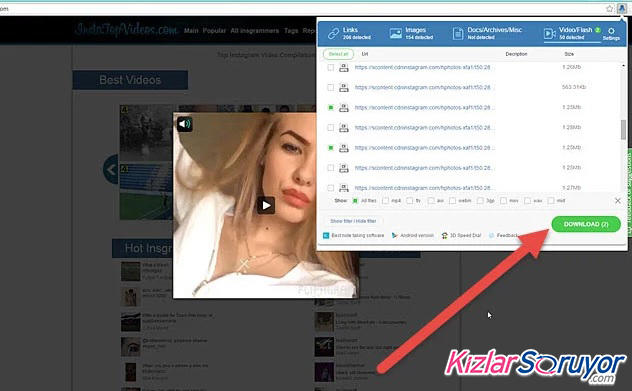632x391 pixels.
Task: Enable the mov filter checkbox
Action: coord(503,201)
